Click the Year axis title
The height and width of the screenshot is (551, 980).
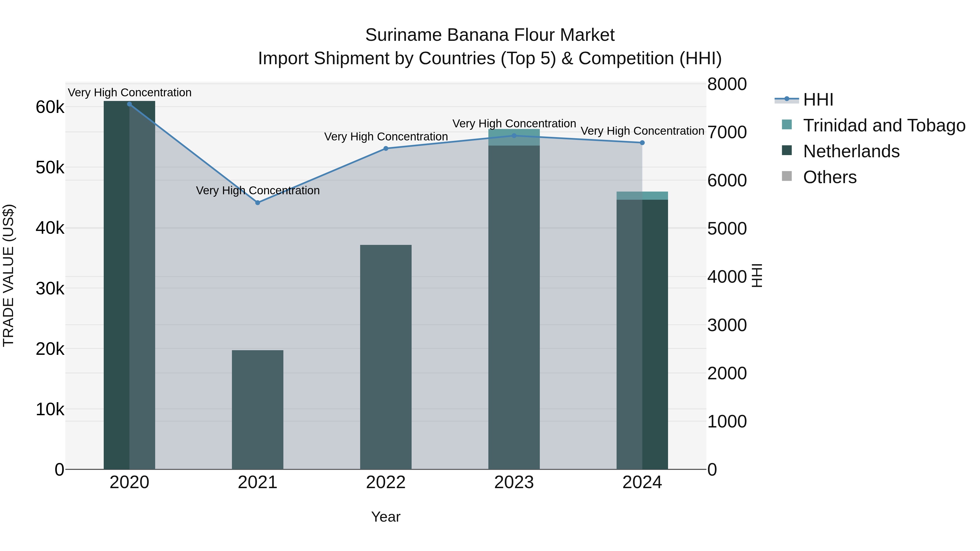click(x=386, y=517)
